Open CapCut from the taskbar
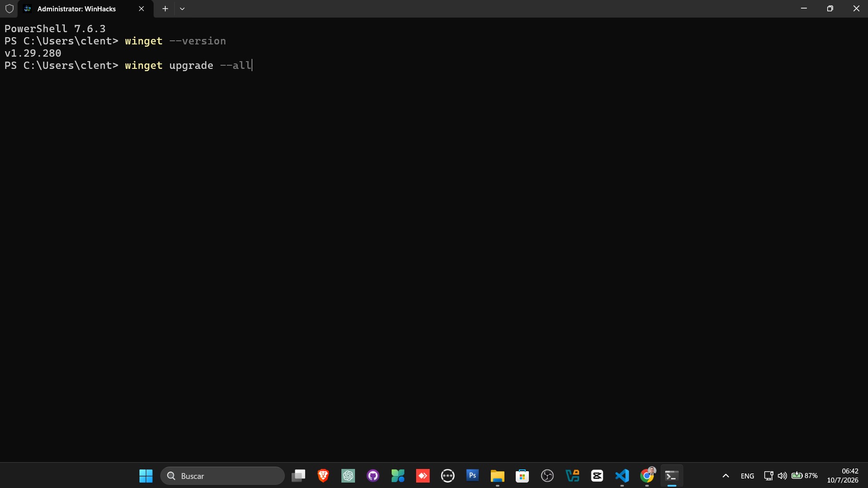The width and height of the screenshot is (868, 488). point(597,476)
